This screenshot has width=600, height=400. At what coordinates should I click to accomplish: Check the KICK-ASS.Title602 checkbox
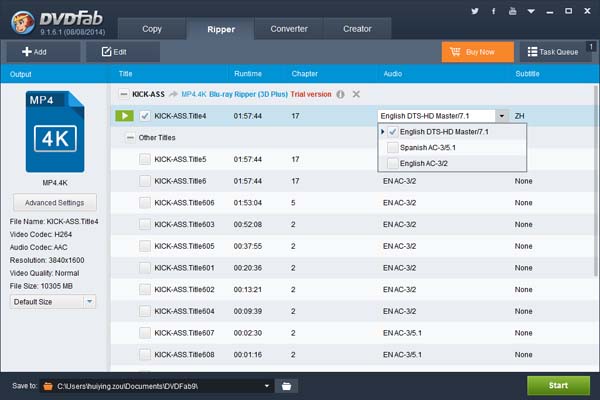[145, 289]
